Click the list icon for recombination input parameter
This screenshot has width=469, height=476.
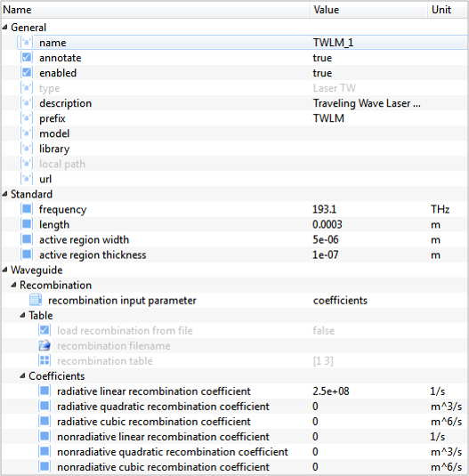click(36, 300)
